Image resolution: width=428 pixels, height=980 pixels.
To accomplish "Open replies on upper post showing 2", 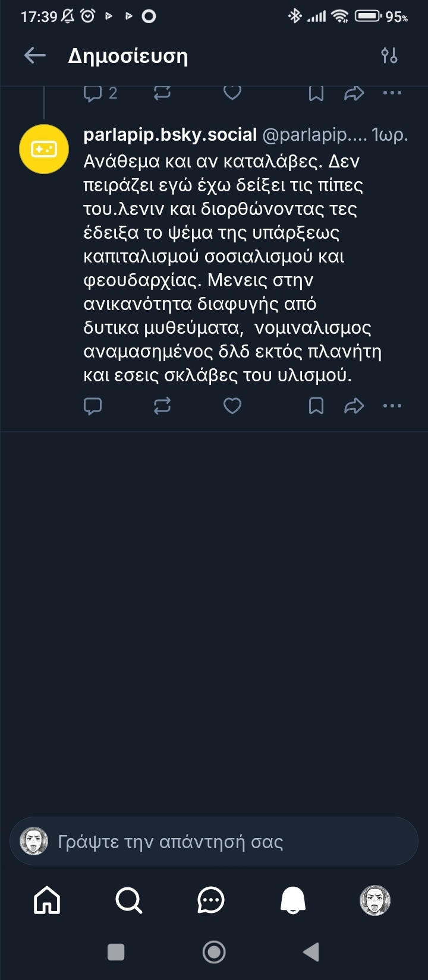I will [x=100, y=93].
